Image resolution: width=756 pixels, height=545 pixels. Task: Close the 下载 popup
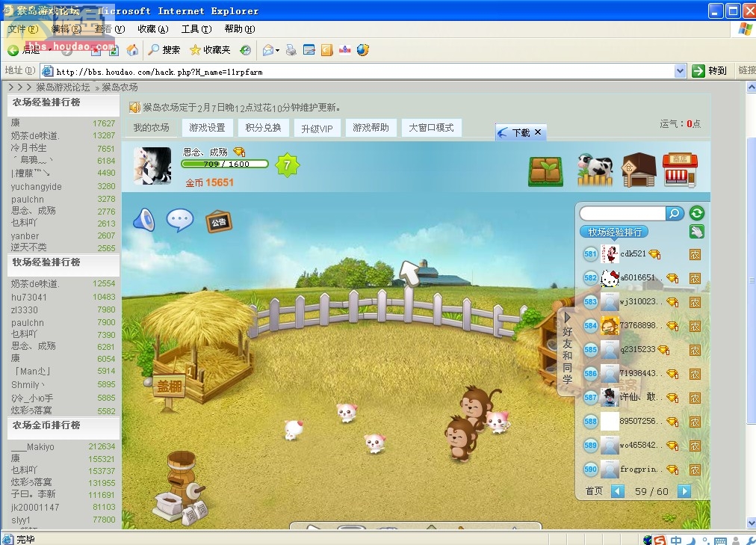point(538,132)
